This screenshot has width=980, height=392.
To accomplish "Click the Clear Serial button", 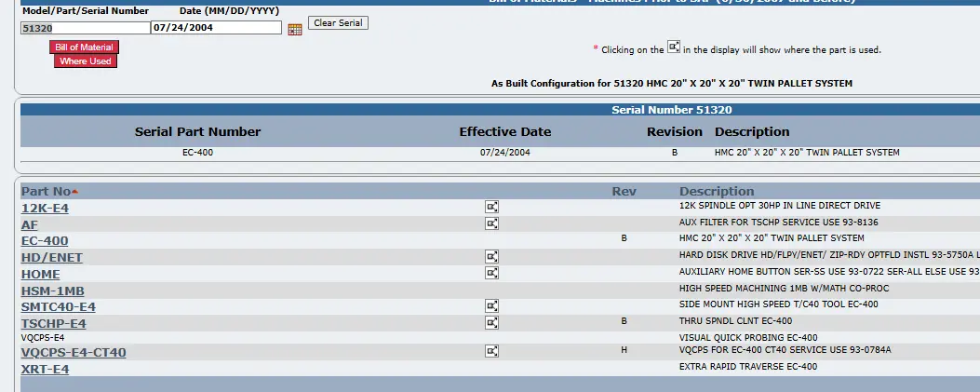I will coord(338,23).
